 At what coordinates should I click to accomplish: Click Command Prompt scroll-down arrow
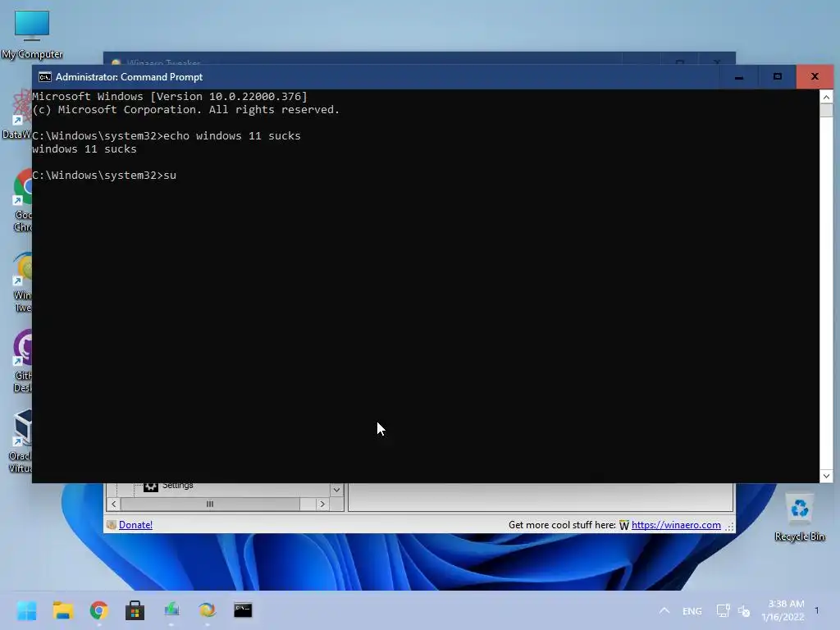click(x=826, y=476)
